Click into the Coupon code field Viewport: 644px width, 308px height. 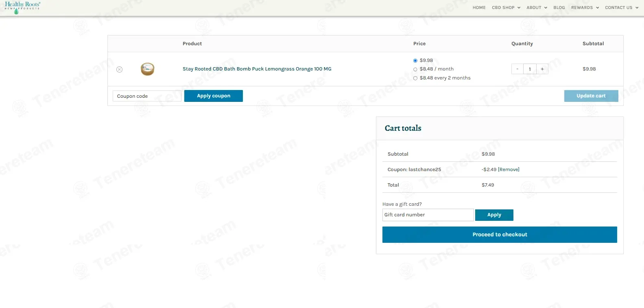147,96
